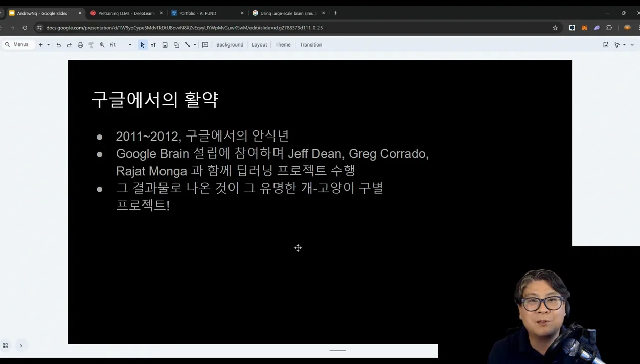Image resolution: width=640 pixels, height=364 pixels.
Task: Close the Portfolio - AI FUND tab
Action: point(242,13)
